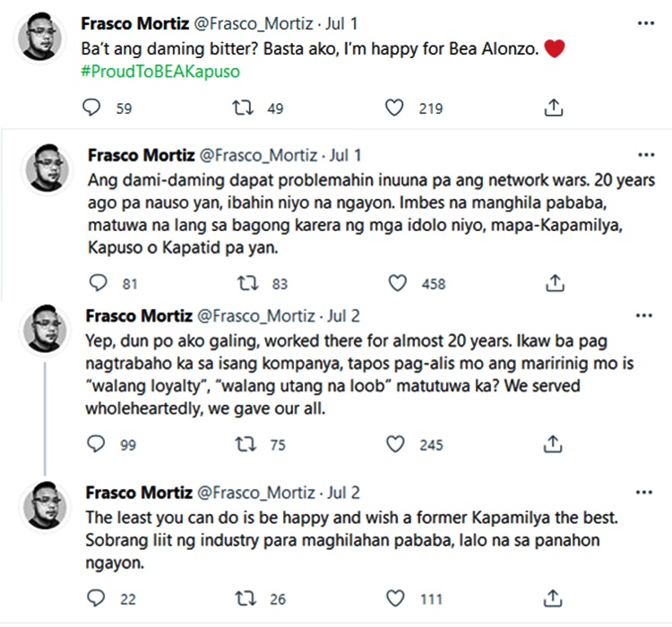The image size is (672, 627).
Task: Open the Jul 2 timestamp on last tweet
Action: click(x=346, y=493)
